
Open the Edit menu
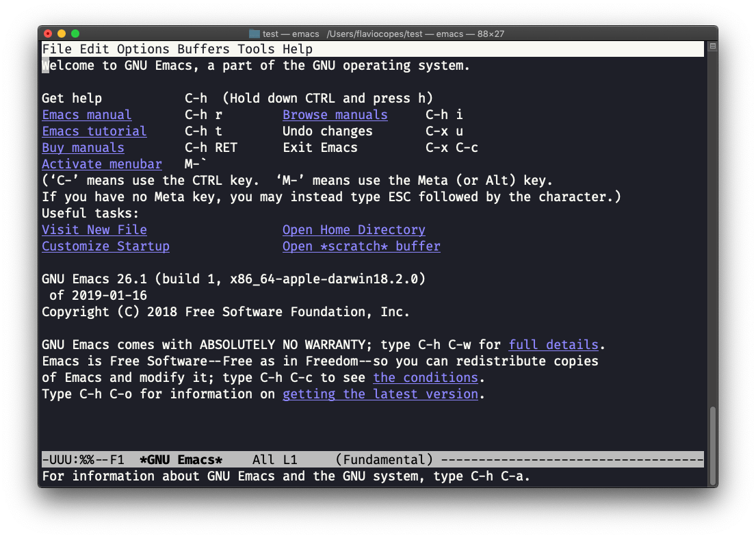pos(94,49)
